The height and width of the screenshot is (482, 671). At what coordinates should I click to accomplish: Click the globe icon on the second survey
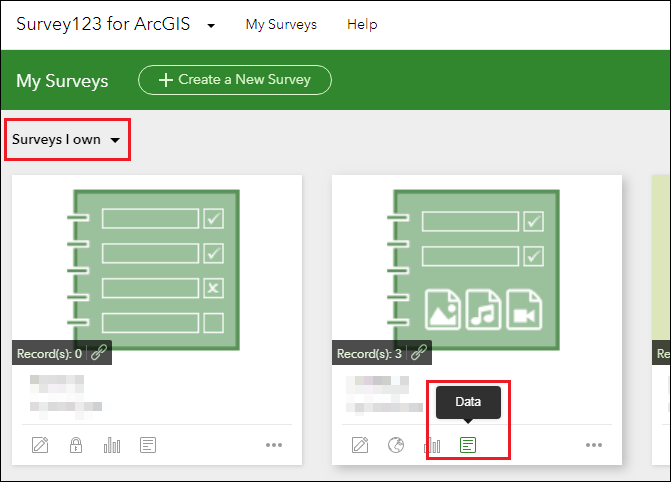point(396,445)
